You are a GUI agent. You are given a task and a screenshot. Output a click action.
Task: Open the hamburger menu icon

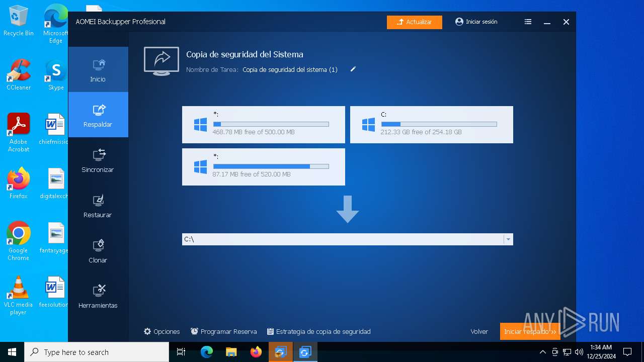click(x=528, y=22)
